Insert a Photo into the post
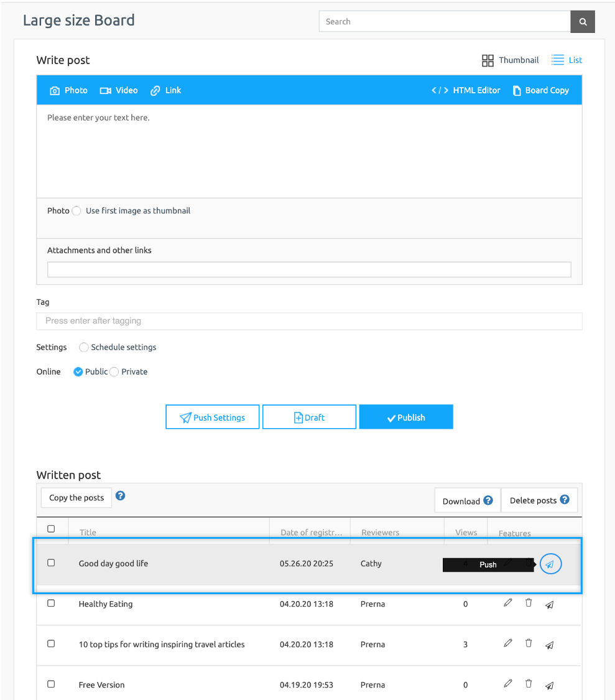This screenshot has height=700, width=615. click(68, 90)
